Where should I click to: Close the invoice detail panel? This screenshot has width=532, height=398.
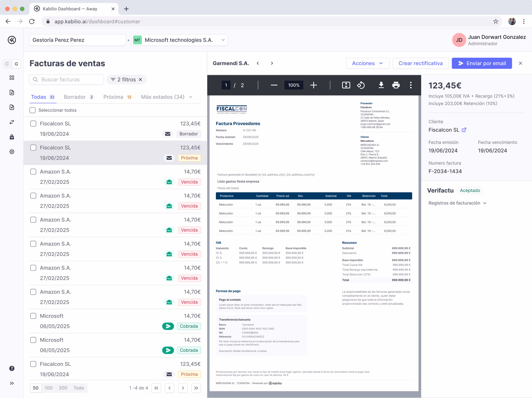520,63
